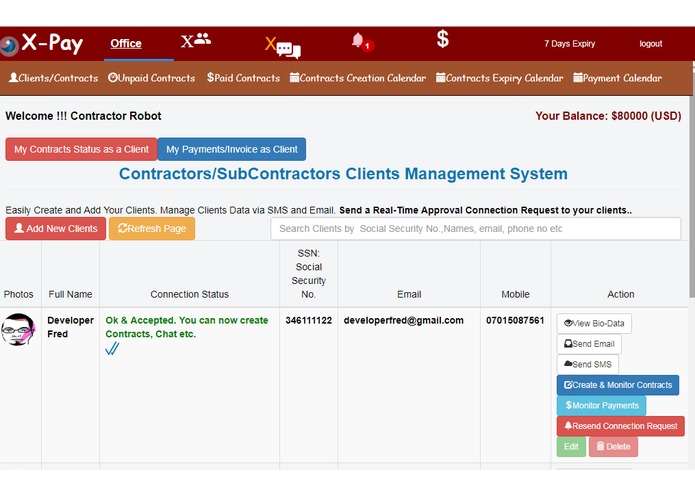
Task: Open Unpaid Contracts menu item
Action: (x=152, y=78)
